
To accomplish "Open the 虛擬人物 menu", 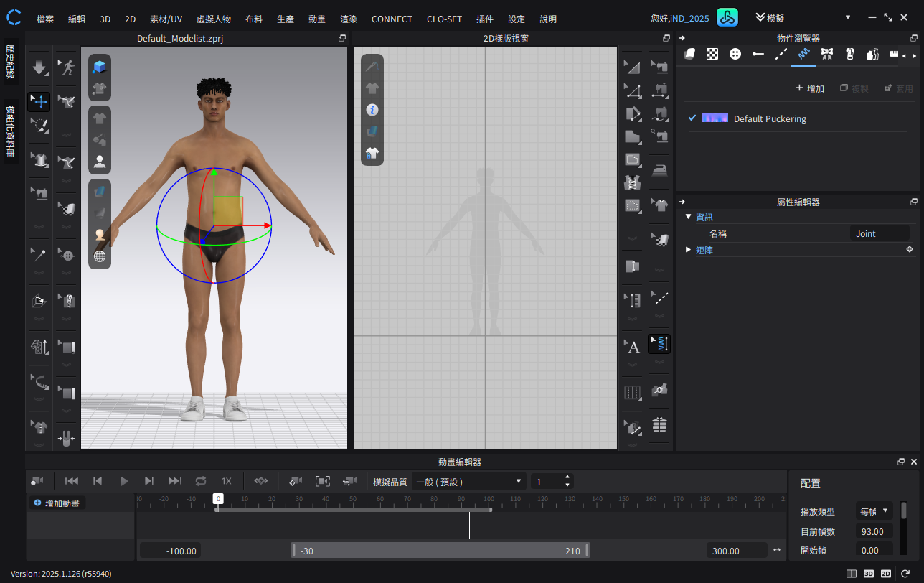I will click(213, 19).
